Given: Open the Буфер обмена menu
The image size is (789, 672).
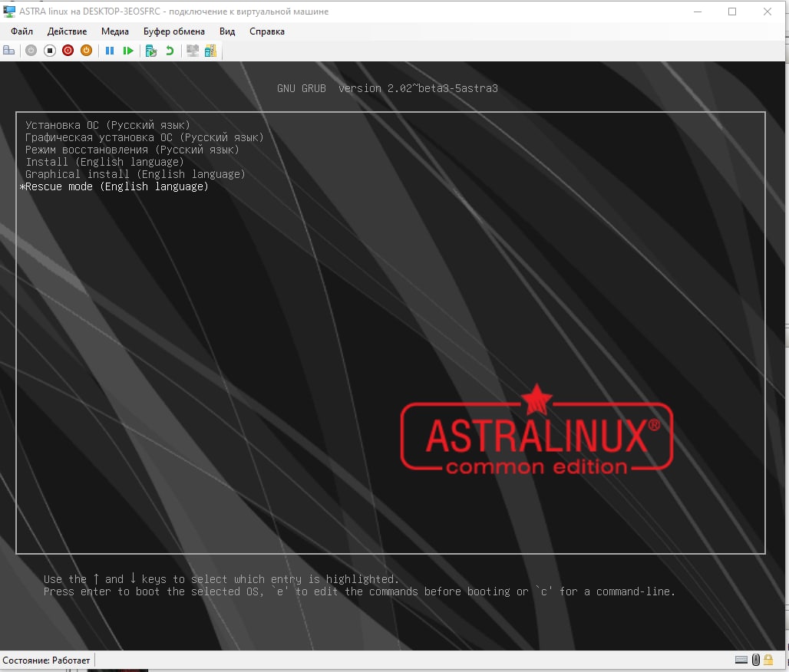Looking at the screenshot, I should point(174,31).
